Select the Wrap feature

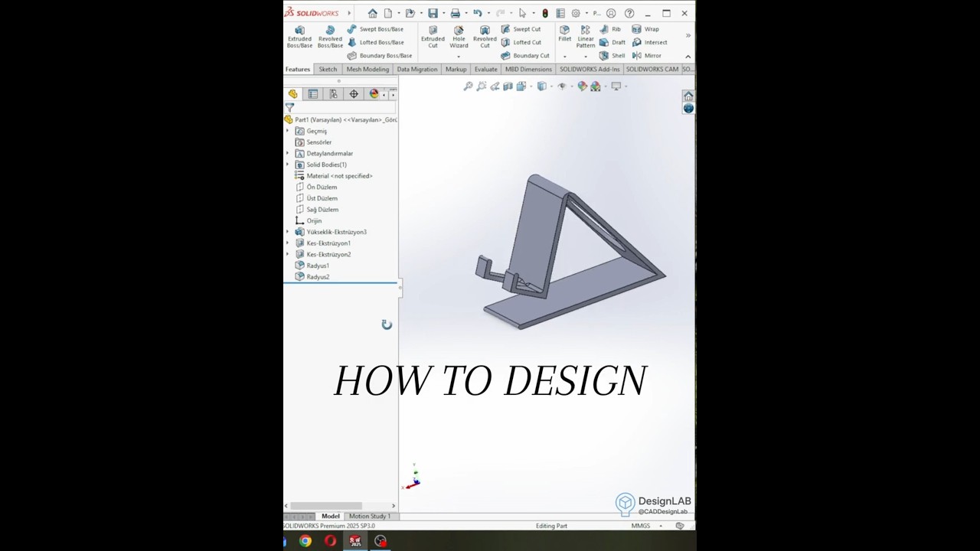click(x=645, y=29)
